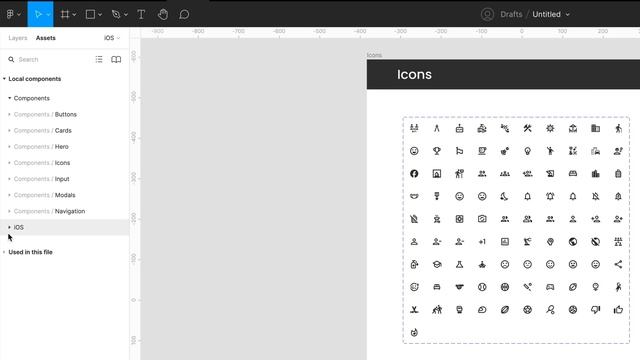Select the Frame tool

tap(64, 14)
